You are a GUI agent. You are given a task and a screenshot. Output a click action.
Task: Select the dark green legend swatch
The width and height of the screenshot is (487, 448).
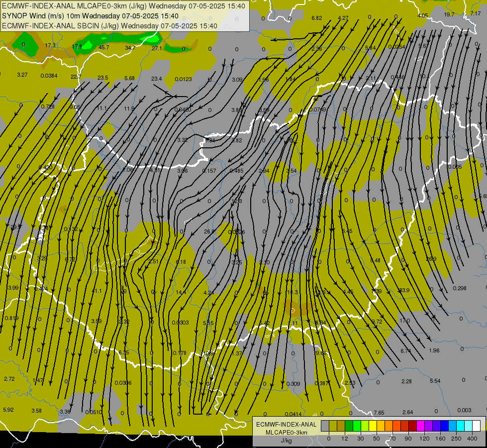pyautogui.click(x=349, y=426)
